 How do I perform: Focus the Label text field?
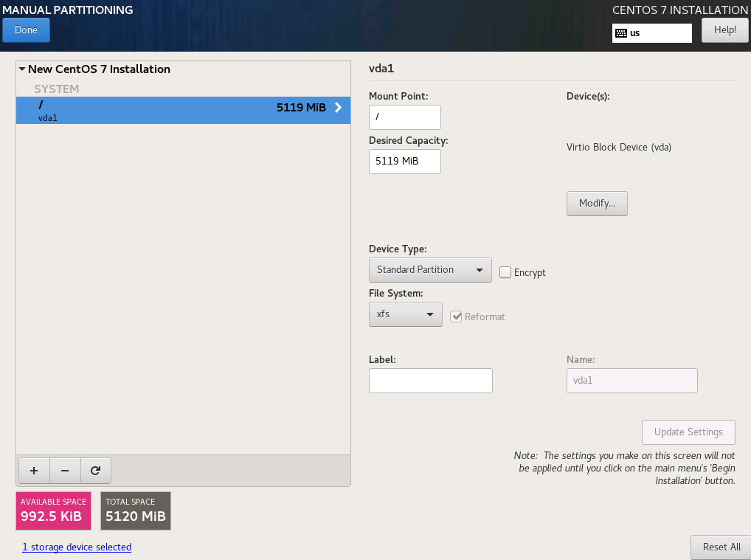[x=430, y=381]
